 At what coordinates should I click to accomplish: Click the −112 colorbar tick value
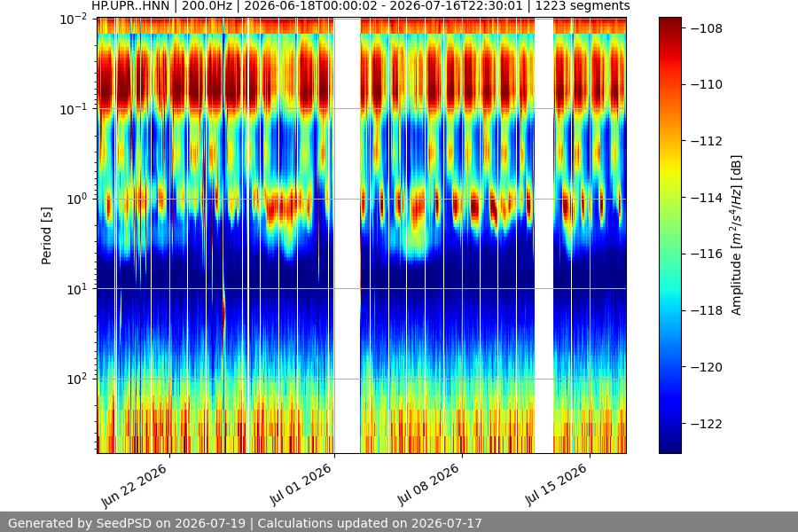click(x=707, y=141)
